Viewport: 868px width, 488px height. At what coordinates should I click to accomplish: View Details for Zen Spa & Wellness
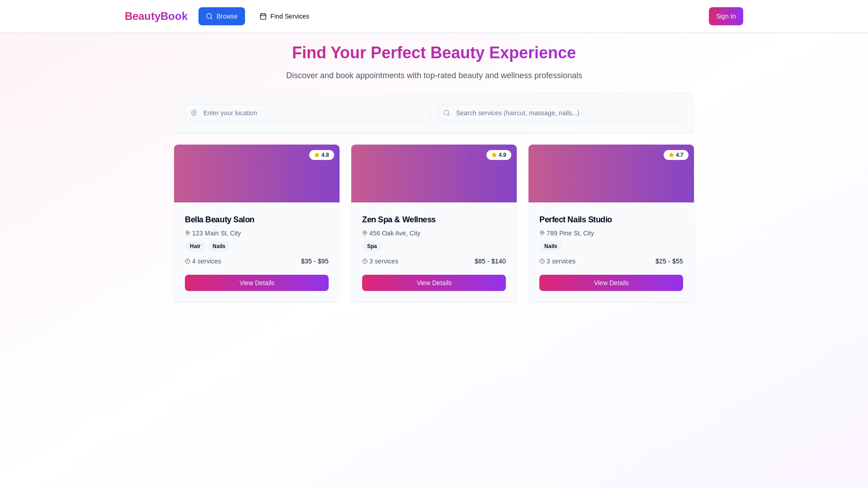coord(434,283)
